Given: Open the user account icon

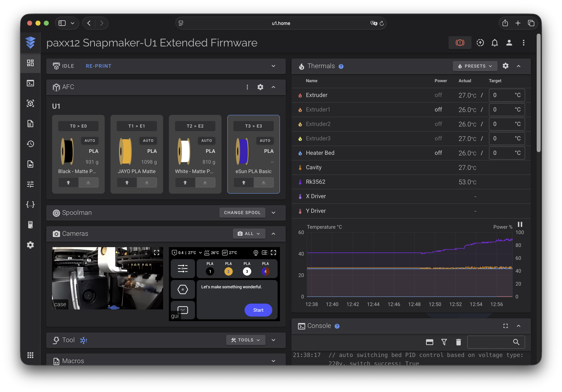Looking at the screenshot, I should [509, 43].
